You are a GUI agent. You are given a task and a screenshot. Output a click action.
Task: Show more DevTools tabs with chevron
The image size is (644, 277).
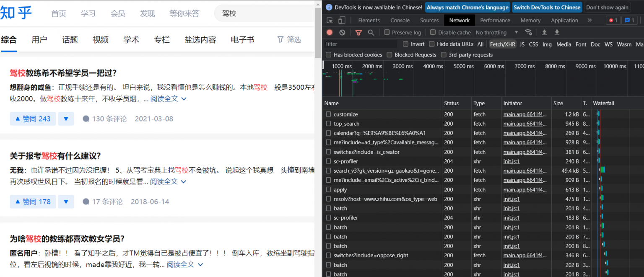coord(589,20)
